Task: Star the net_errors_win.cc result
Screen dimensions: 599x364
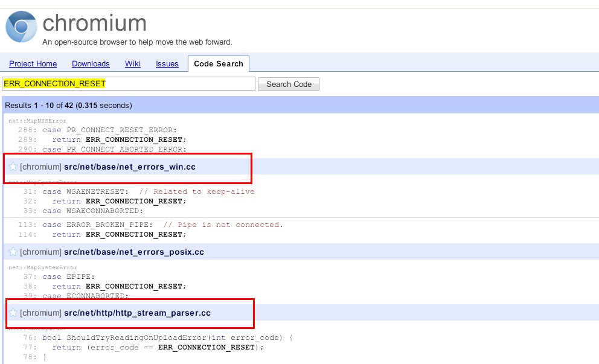Action: click(13, 167)
